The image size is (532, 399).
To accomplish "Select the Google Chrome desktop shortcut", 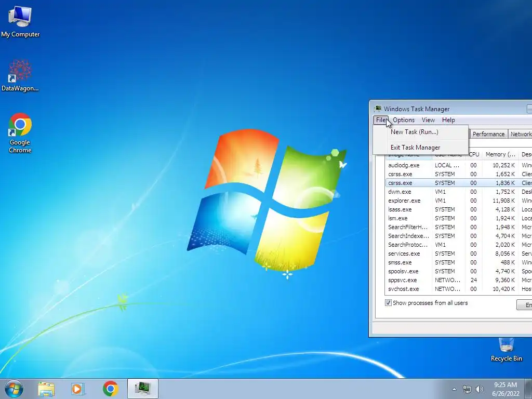I will [x=20, y=132].
